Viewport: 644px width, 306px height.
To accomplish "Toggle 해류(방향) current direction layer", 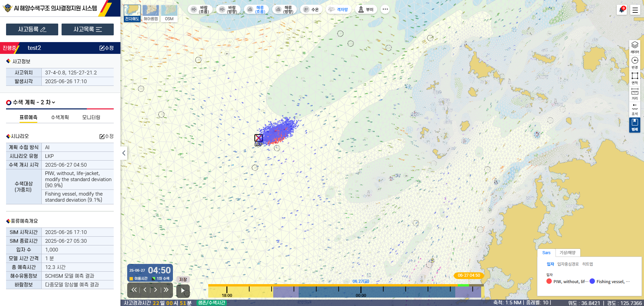I will tap(284, 9).
